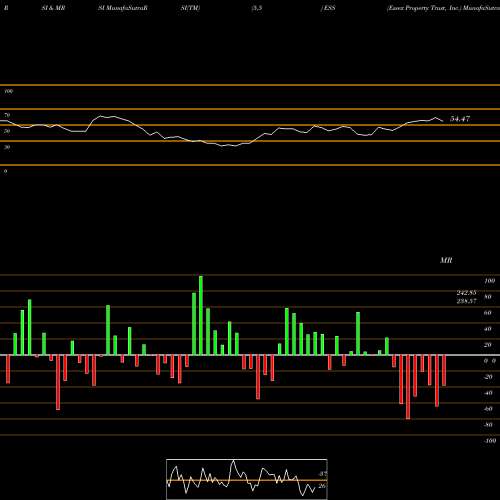The height and width of the screenshot is (500, 500).
Task: Click the 'Essex Property Trust, Inc.' title text
Action: click(424, 8)
